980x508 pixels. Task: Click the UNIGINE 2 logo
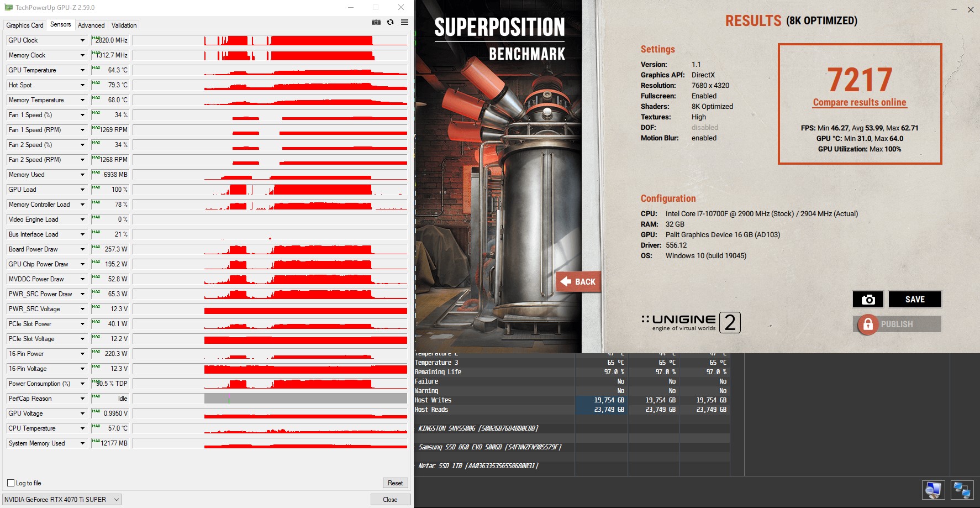click(691, 322)
